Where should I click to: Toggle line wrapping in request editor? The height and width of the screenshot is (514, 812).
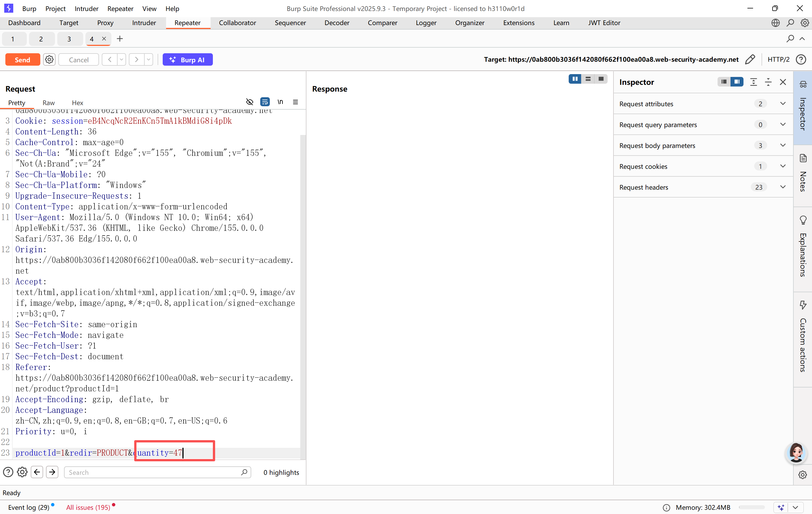coord(265,102)
